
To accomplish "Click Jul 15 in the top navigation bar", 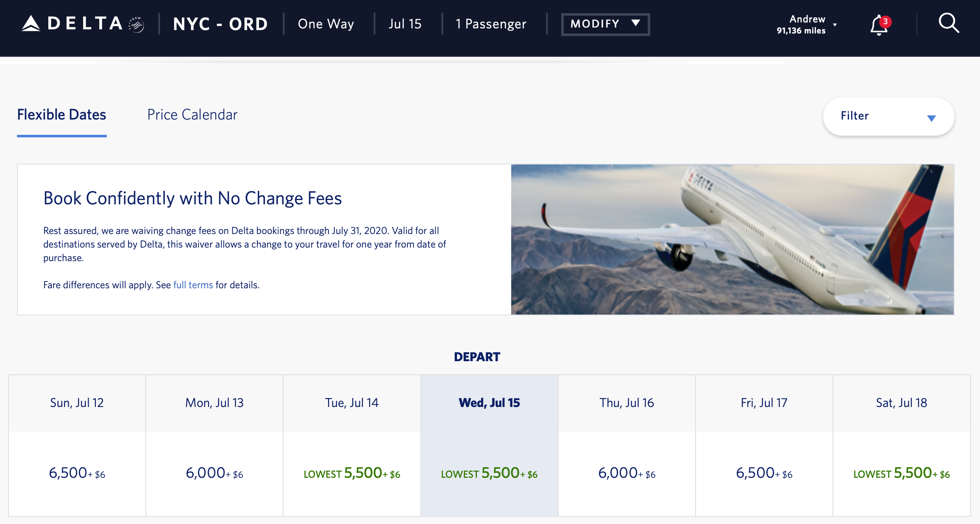I will tap(406, 24).
